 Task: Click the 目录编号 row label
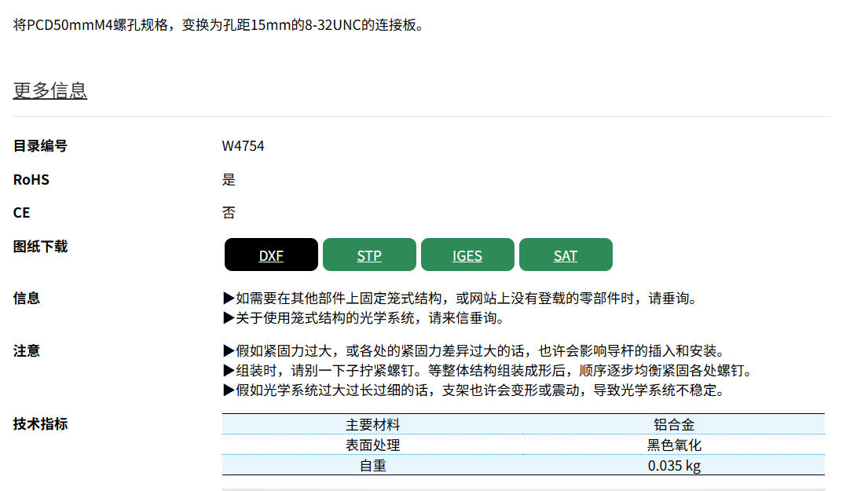[x=40, y=146]
